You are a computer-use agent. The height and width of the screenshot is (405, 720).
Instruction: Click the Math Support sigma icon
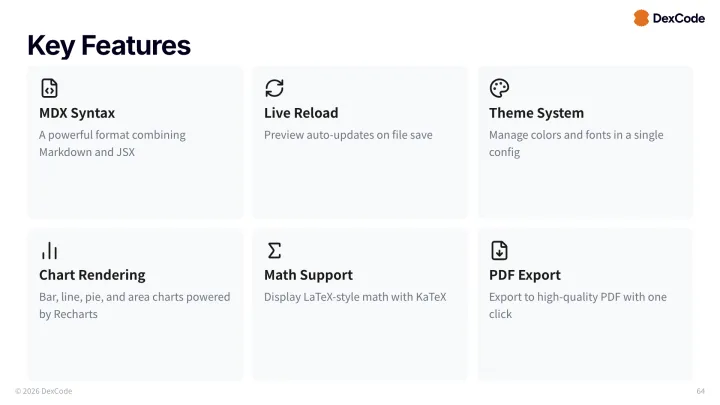click(x=274, y=250)
